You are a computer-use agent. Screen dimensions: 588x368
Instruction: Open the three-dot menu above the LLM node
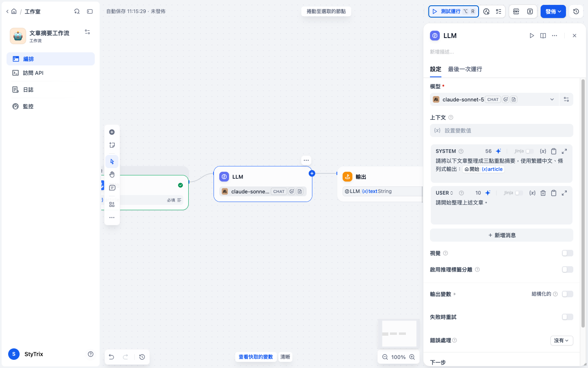(306, 160)
